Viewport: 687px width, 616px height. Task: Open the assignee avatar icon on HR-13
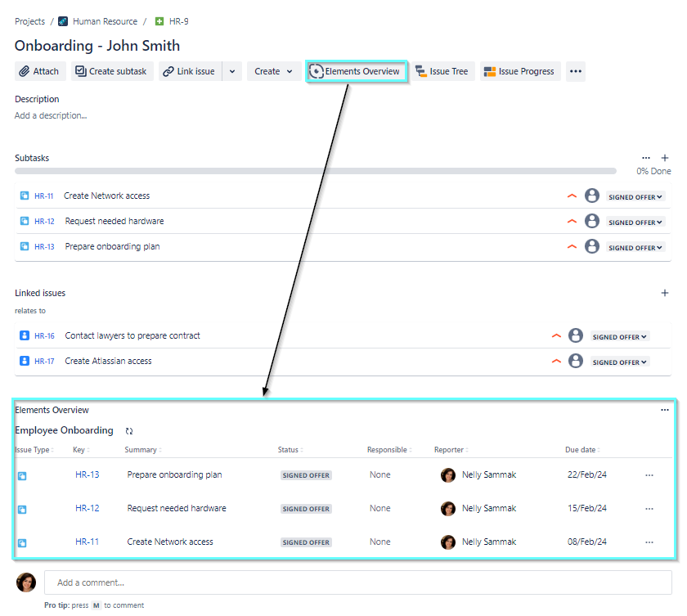[592, 247]
